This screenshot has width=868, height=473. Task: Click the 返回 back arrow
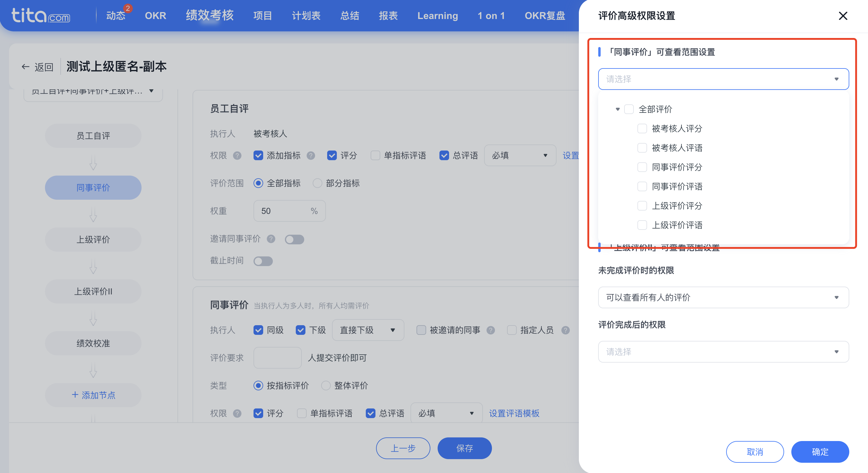pyautogui.click(x=26, y=67)
